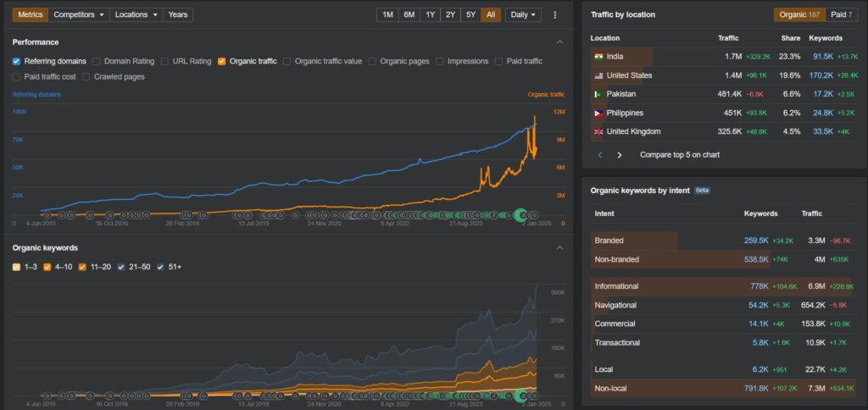The width and height of the screenshot is (868, 410).
Task: Click the Beta badge beside keywords by intent
Action: pyautogui.click(x=702, y=191)
